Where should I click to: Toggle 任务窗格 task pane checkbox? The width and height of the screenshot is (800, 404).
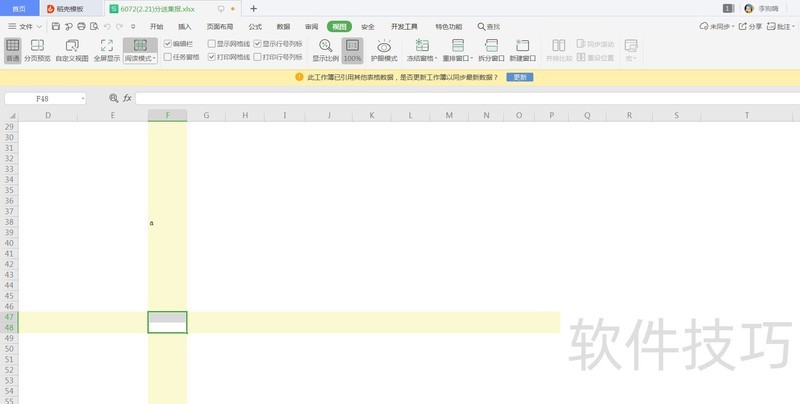click(168, 58)
